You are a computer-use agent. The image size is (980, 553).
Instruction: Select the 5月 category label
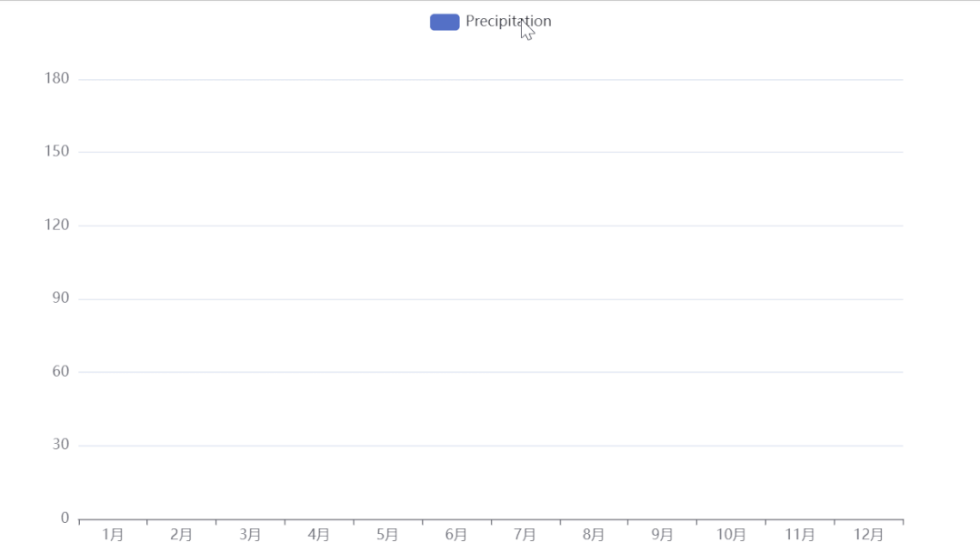(x=388, y=535)
